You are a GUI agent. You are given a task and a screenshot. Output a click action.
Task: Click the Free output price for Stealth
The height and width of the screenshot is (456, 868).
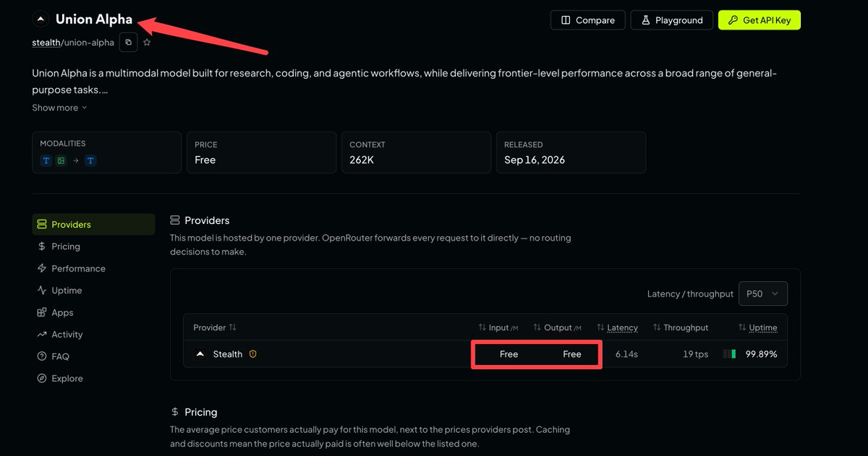[572, 354]
